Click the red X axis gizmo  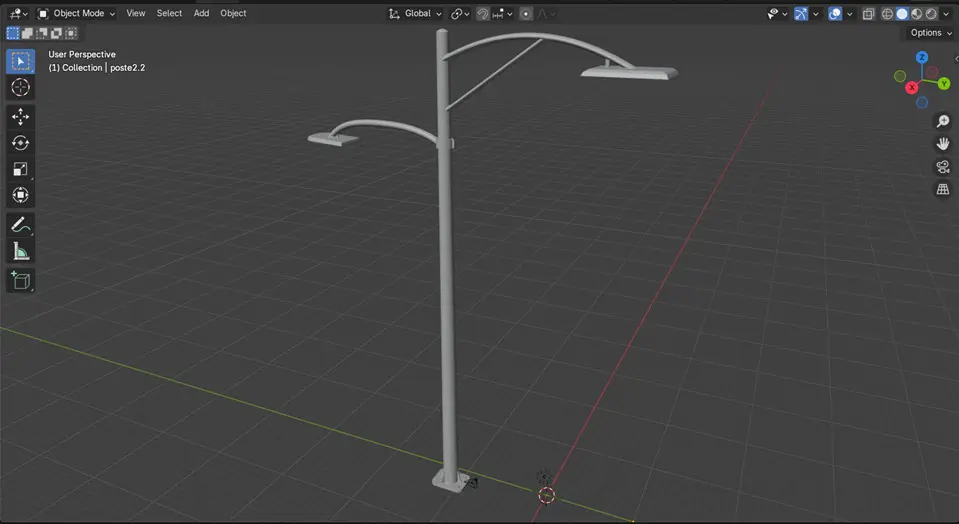[912, 87]
